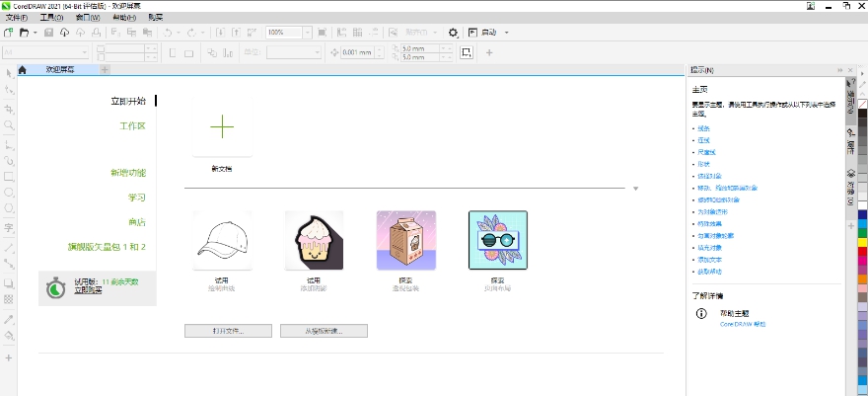This screenshot has width=868, height=396.
Task: Click the Open folder toolbar icon
Action: pos(24,33)
